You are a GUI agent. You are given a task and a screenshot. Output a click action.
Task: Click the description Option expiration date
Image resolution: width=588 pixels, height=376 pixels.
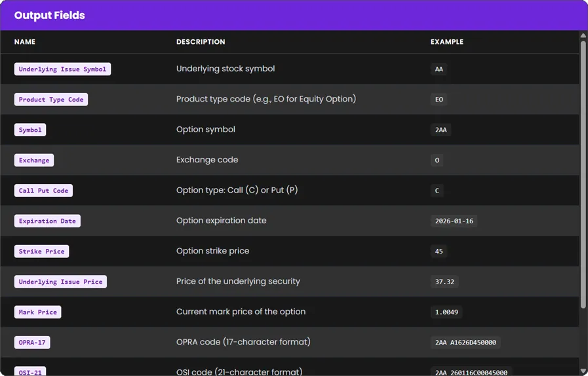(x=222, y=221)
